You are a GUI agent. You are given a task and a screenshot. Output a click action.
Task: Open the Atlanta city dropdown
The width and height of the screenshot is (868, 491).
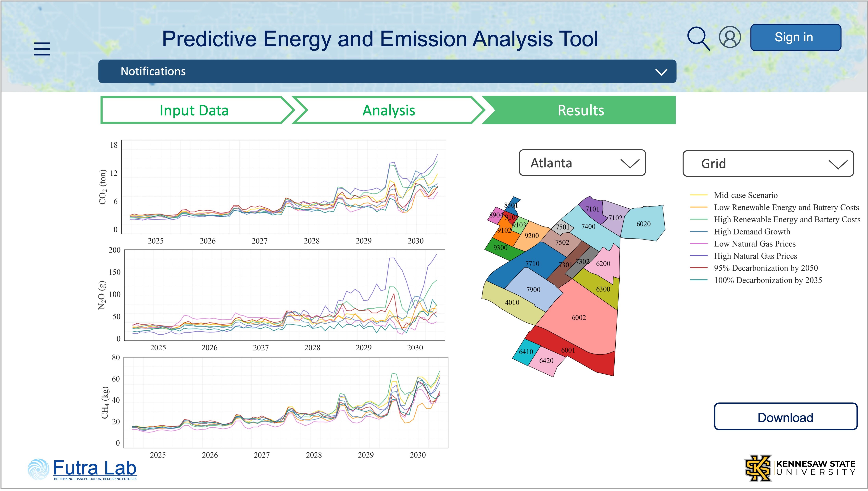point(582,163)
